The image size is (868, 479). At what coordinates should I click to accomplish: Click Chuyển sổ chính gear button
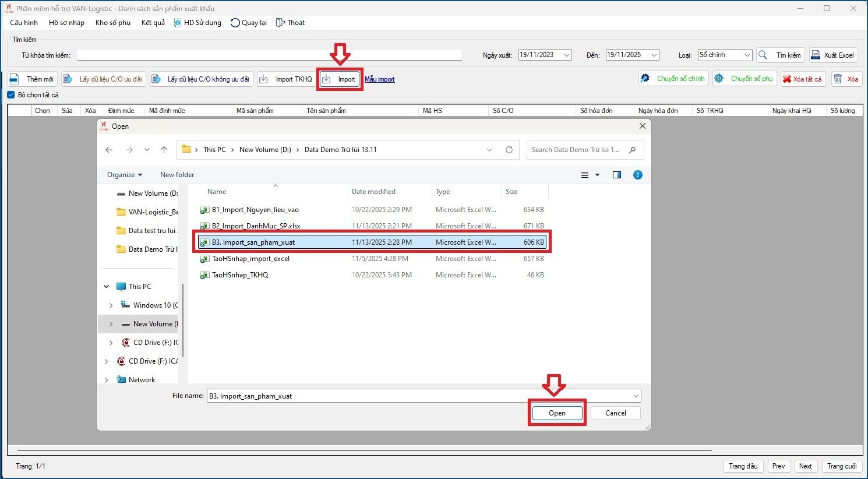pyautogui.click(x=673, y=79)
